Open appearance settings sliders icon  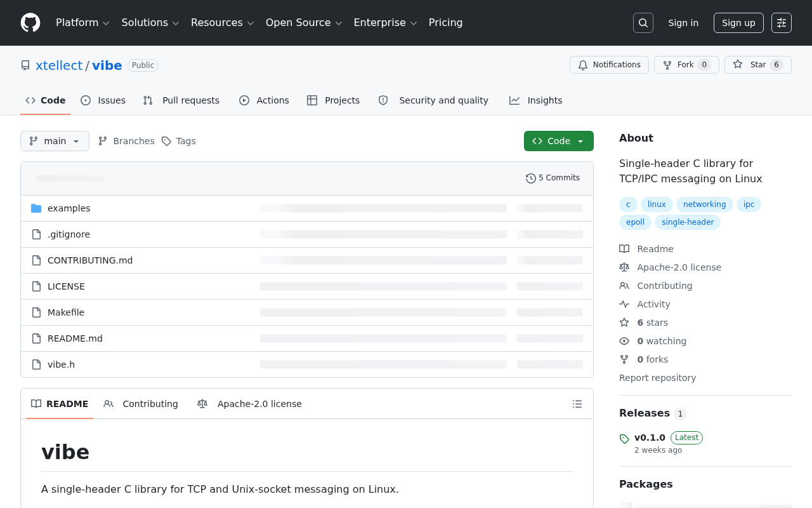(782, 23)
